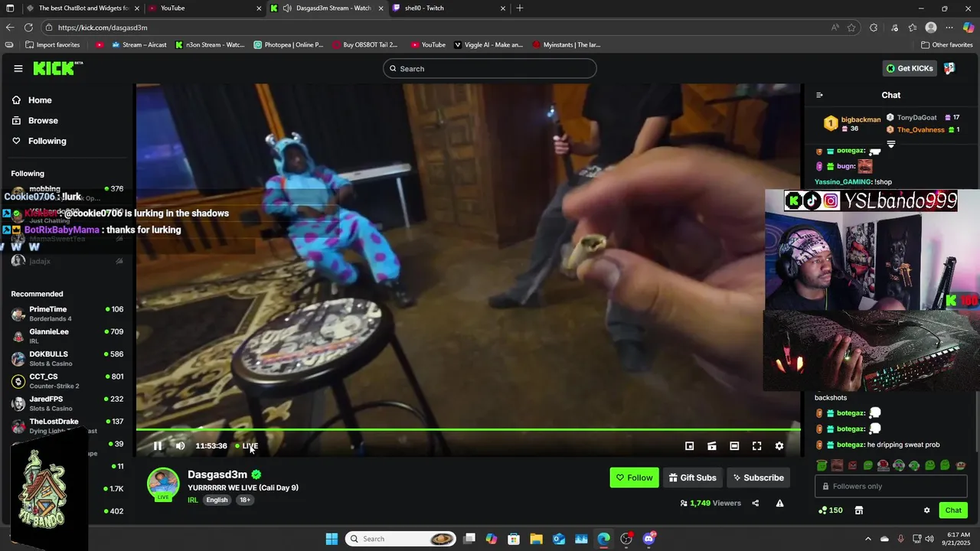Open the chat shop icon
The width and height of the screenshot is (980, 551).
[859, 510]
